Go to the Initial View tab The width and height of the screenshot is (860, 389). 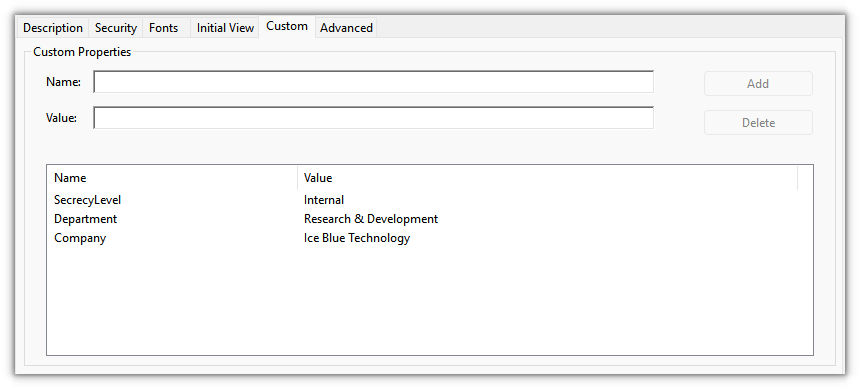click(225, 28)
